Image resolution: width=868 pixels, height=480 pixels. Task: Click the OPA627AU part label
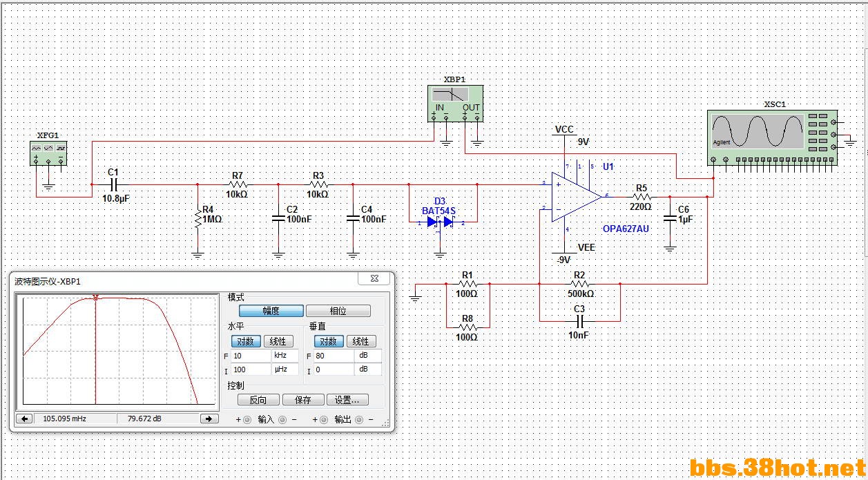click(x=626, y=229)
